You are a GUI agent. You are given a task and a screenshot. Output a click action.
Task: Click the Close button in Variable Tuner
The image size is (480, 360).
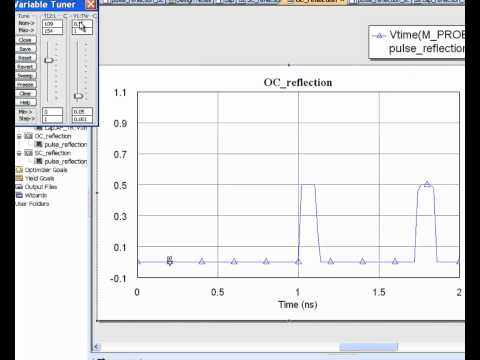25,40
